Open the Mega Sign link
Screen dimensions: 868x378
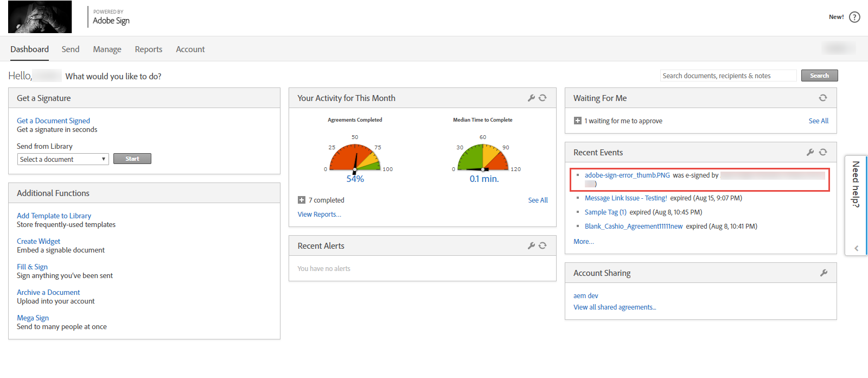tap(33, 318)
